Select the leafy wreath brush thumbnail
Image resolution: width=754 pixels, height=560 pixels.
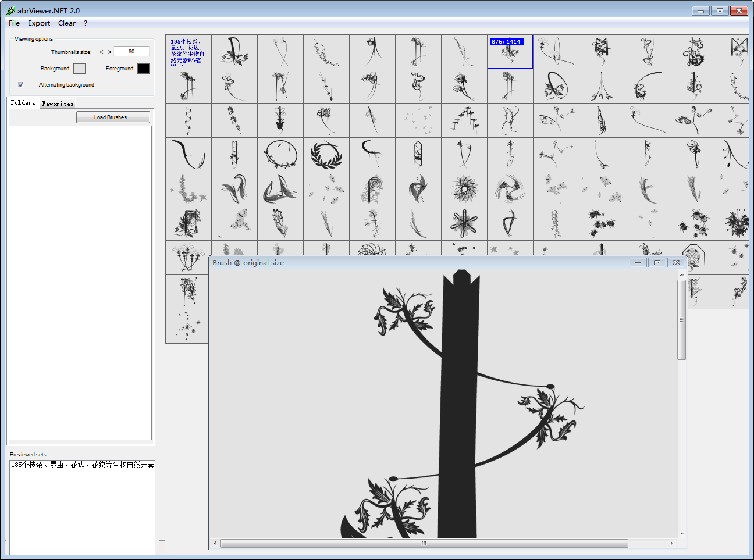(326, 155)
